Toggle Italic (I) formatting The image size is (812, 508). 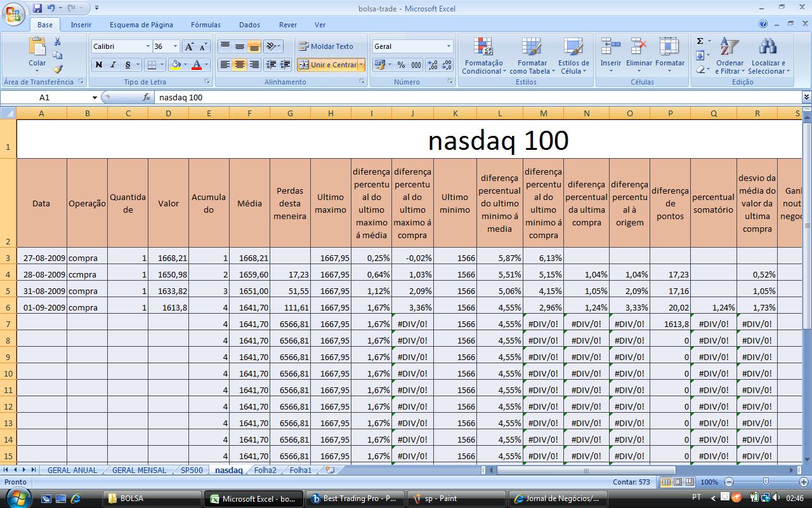pyautogui.click(x=113, y=65)
